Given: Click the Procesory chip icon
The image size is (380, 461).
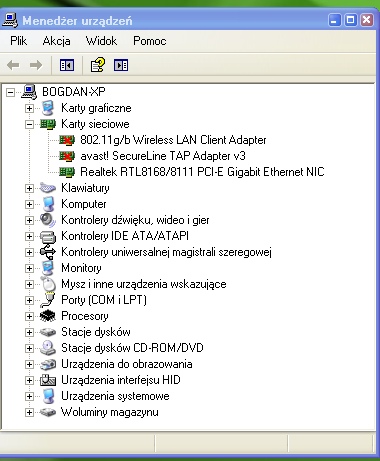Looking at the screenshot, I should 48,316.
